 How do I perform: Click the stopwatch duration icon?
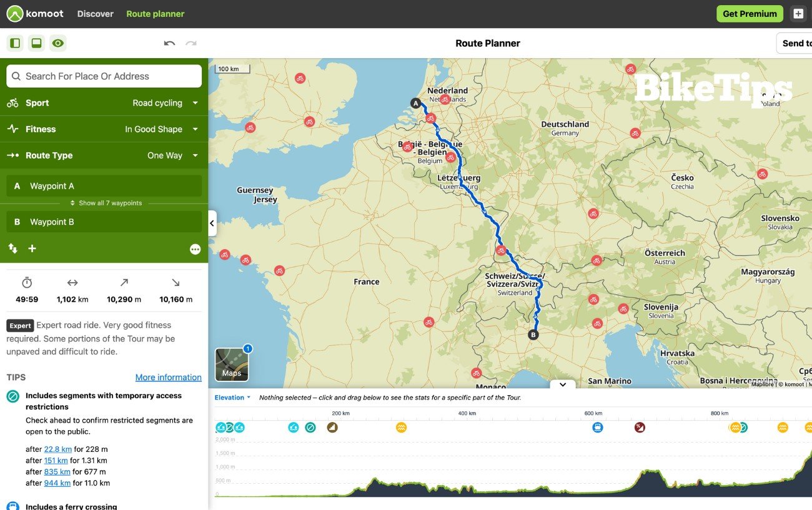pos(27,283)
